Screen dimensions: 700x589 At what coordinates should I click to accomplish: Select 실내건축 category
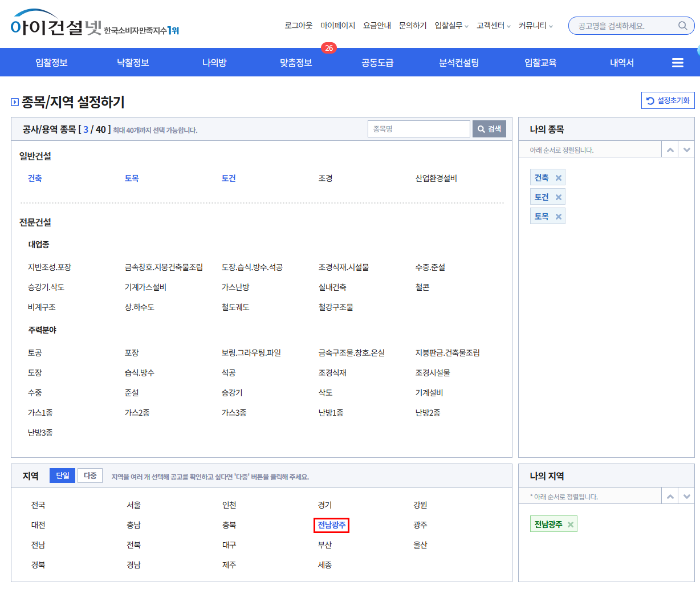tap(332, 287)
